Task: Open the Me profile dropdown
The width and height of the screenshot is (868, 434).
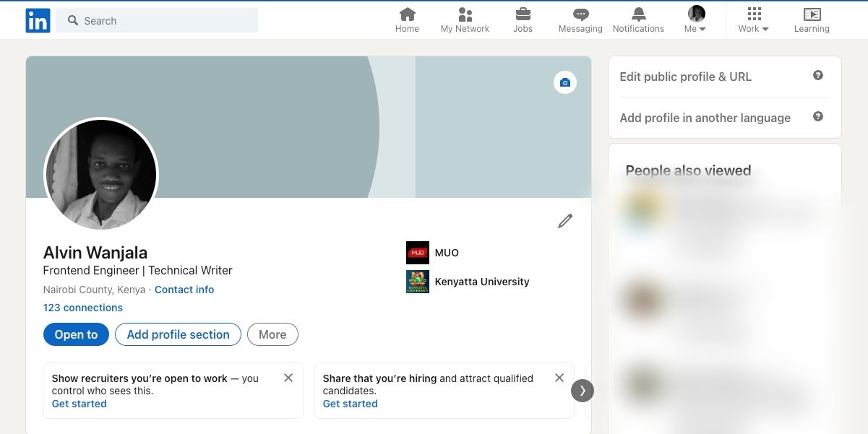Action: tap(695, 18)
